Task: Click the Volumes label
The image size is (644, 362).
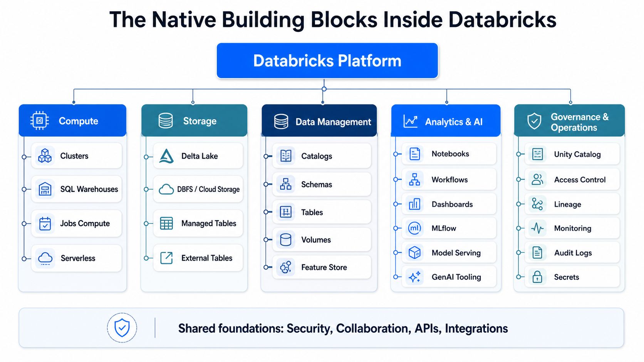Action: [316, 240]
